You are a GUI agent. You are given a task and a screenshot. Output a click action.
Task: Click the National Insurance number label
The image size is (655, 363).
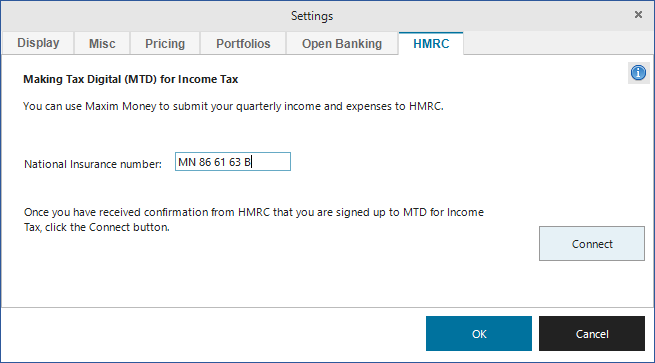pyautogui.click(x=93, y=164)
